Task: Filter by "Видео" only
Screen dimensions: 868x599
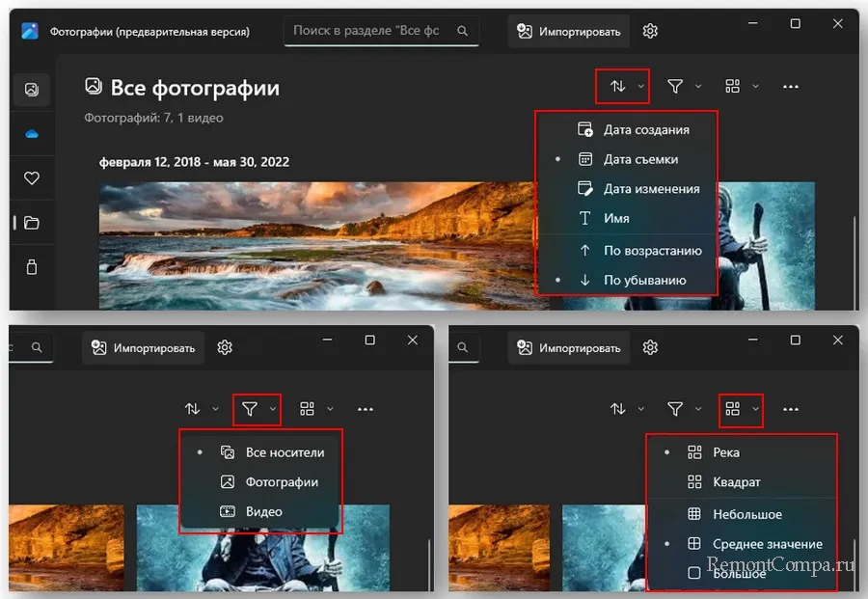Action: tap(260, 511)
